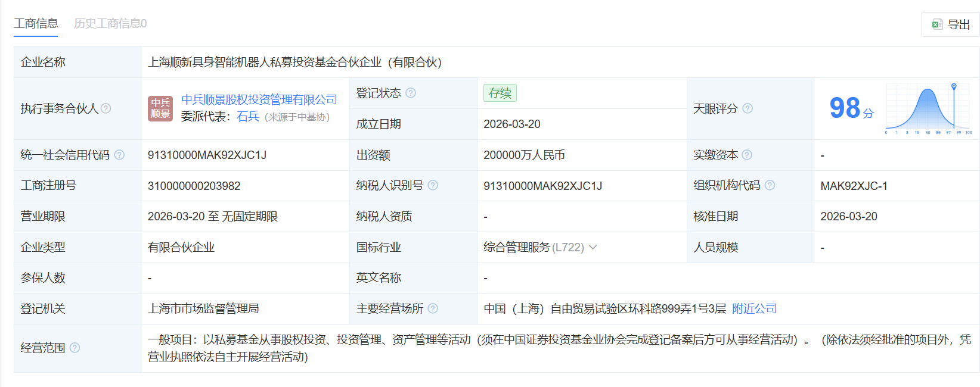Click the 经营范围 description text

pyautogui.click(x=559, y=348)
